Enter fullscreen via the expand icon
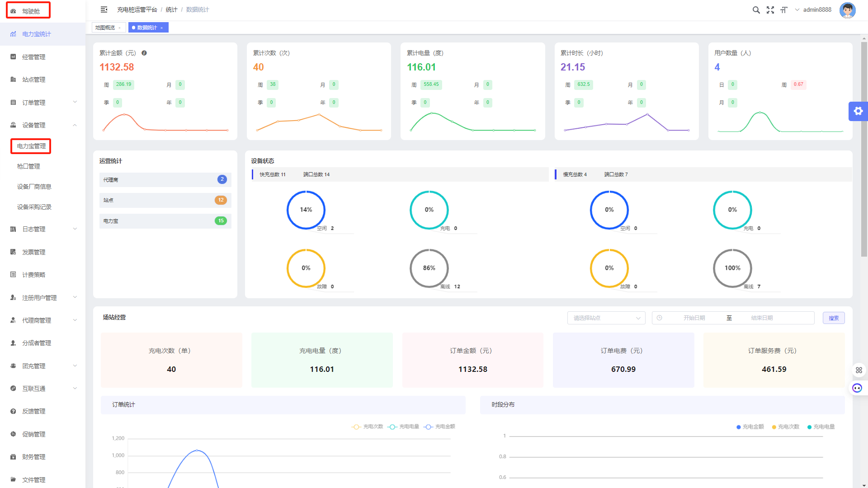This screenshot has height=488, width=868. tap(770, 10)
